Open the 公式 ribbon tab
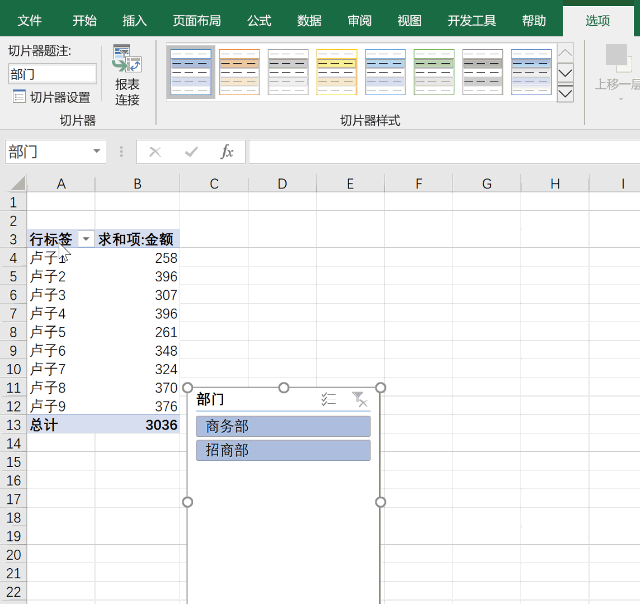 [x=259, y=20]
